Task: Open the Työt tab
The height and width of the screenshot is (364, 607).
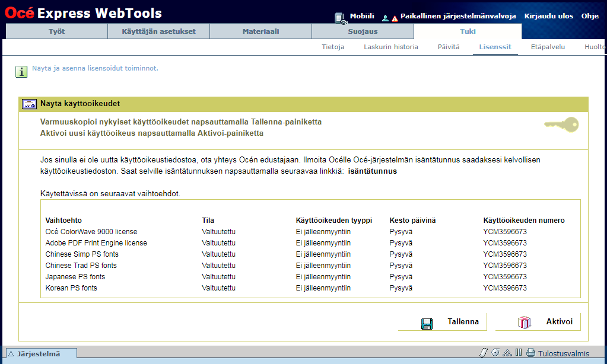Action: point(56,31)
